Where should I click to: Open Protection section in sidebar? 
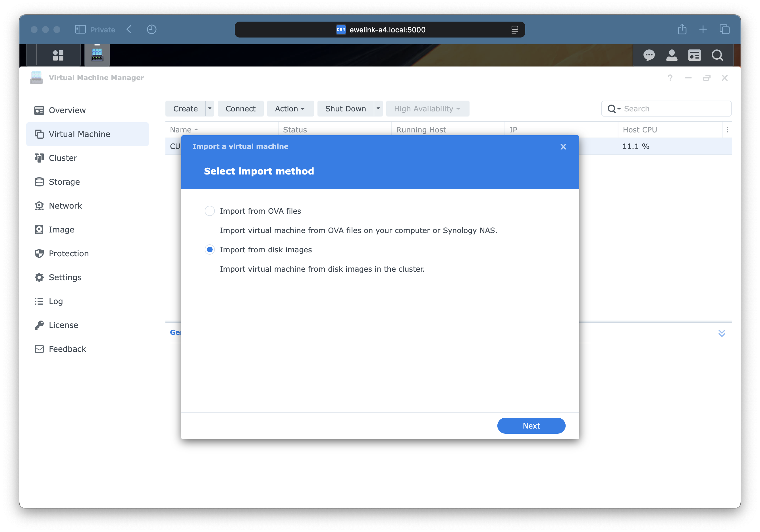pyautogui.click(x=68, y=253)
